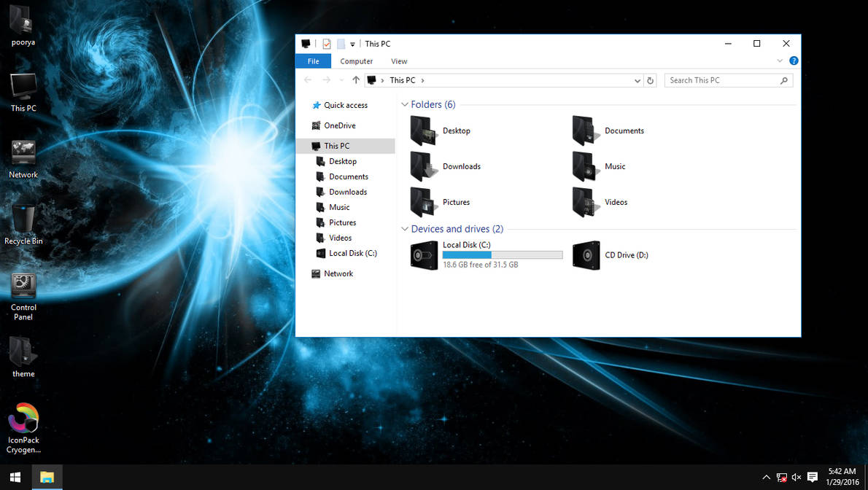The height and width of the screenshot is (490, 868).
Task: Click the Up navigation arrow button
Action: pyautogui.click(x=355, y=80)
